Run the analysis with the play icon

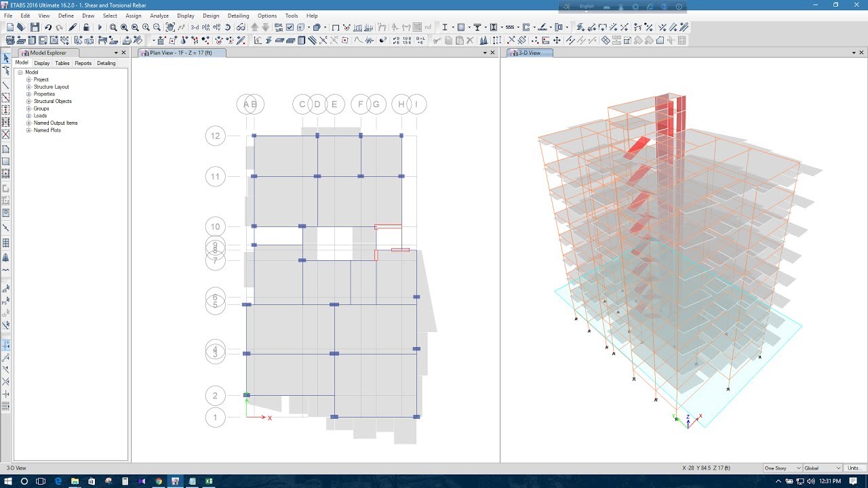coord(99,28)
